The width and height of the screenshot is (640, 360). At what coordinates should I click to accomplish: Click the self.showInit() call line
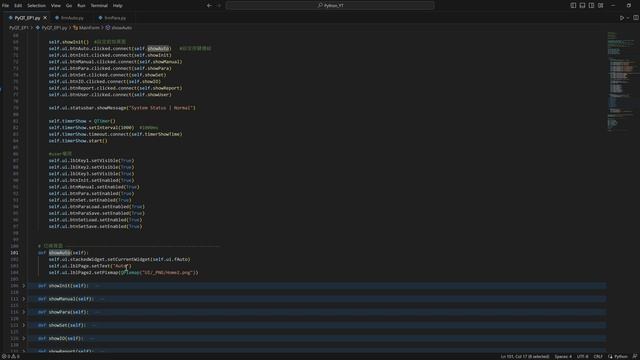[69, 42]
